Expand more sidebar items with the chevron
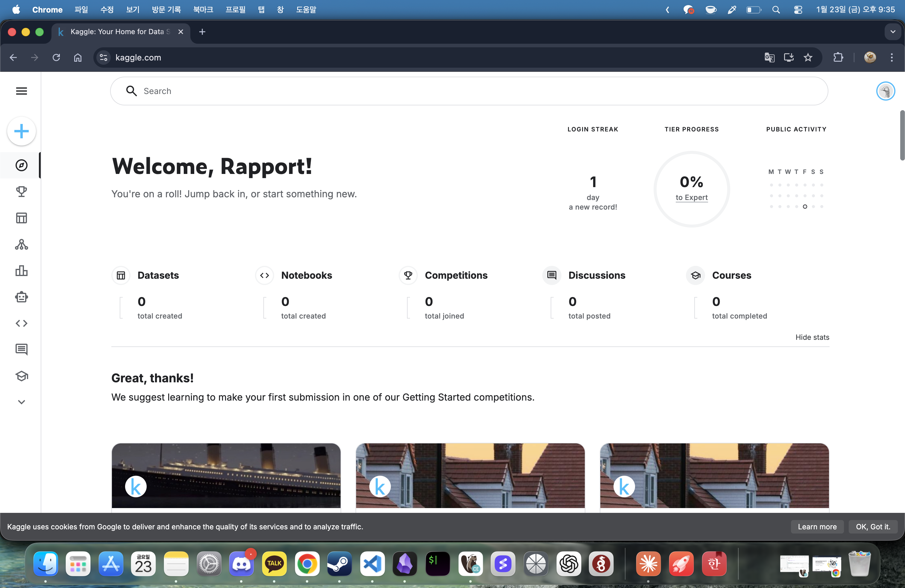 click(21, 402)
